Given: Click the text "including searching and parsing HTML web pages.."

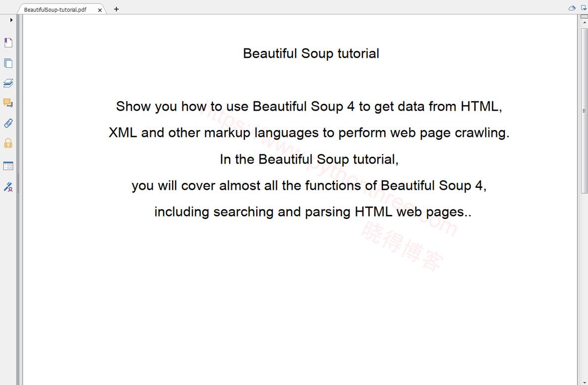Looking at the screenshot, I should tap(313, 212).
